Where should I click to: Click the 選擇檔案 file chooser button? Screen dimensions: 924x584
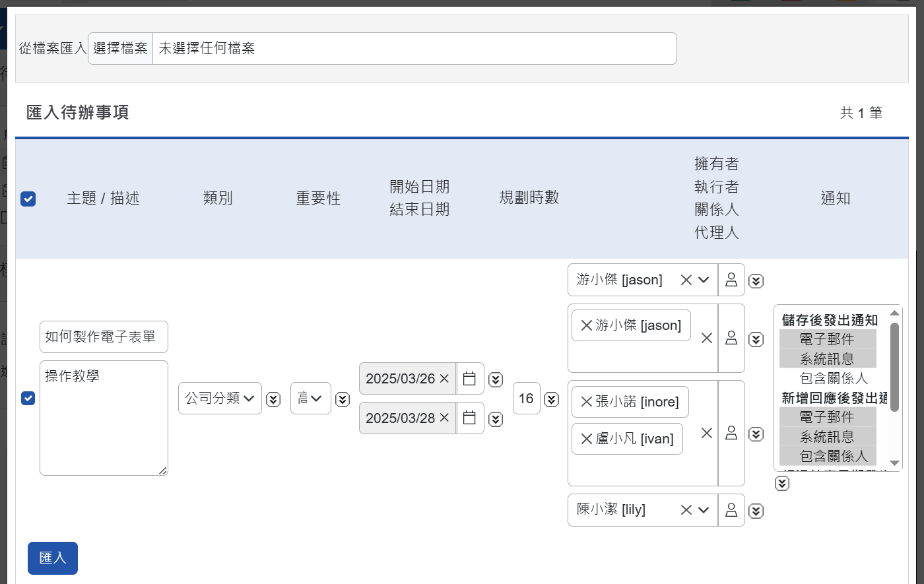[x=120, y=48]
